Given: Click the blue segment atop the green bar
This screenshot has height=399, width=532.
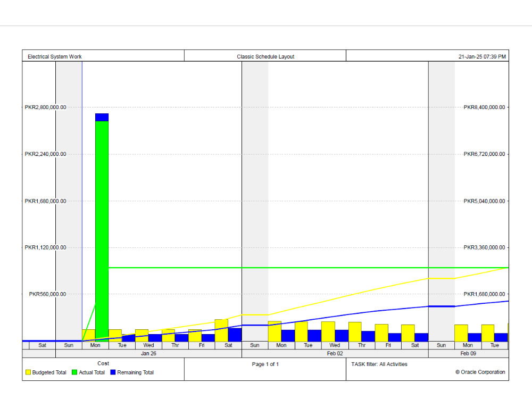Looking at the screenshot, I should point(102,118).
